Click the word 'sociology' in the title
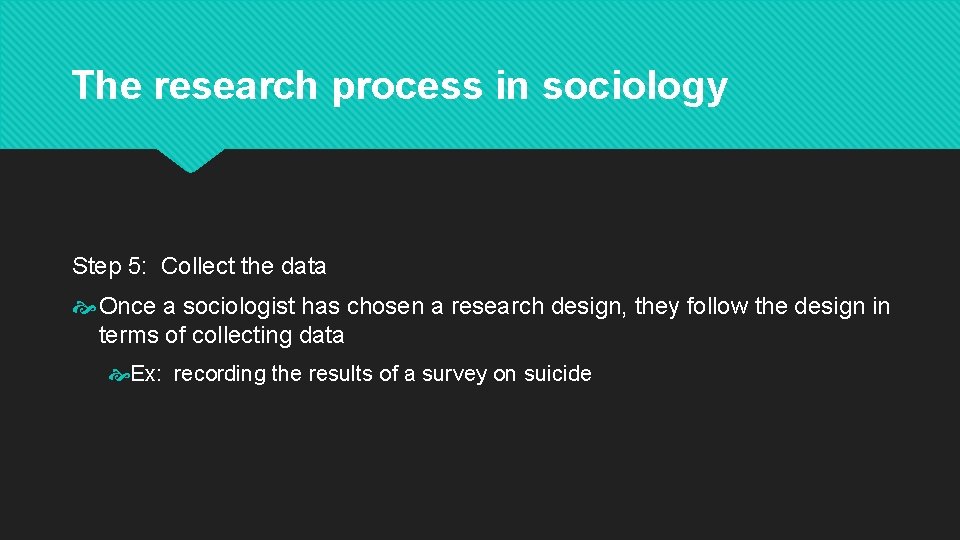 click(x=634, y=86)
